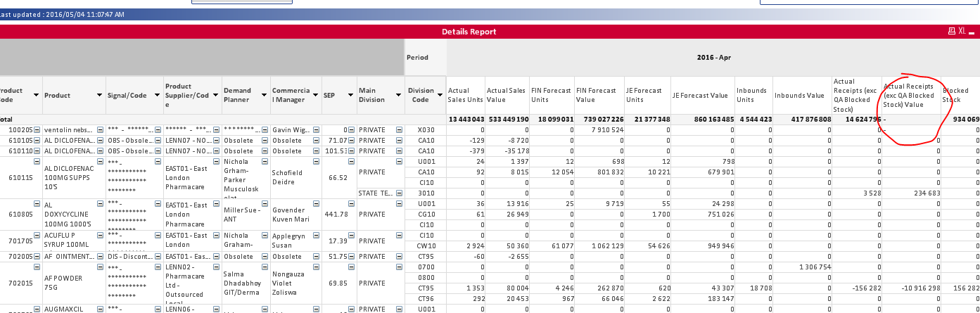Click the Actual Sales Value column header

[x=507, y=95]
